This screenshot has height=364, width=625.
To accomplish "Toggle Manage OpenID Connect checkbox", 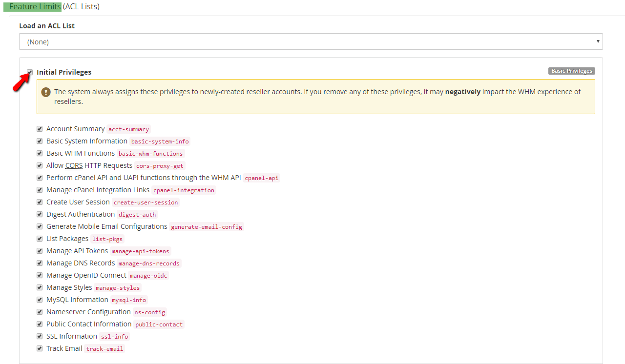I will (x=40, y=276).
